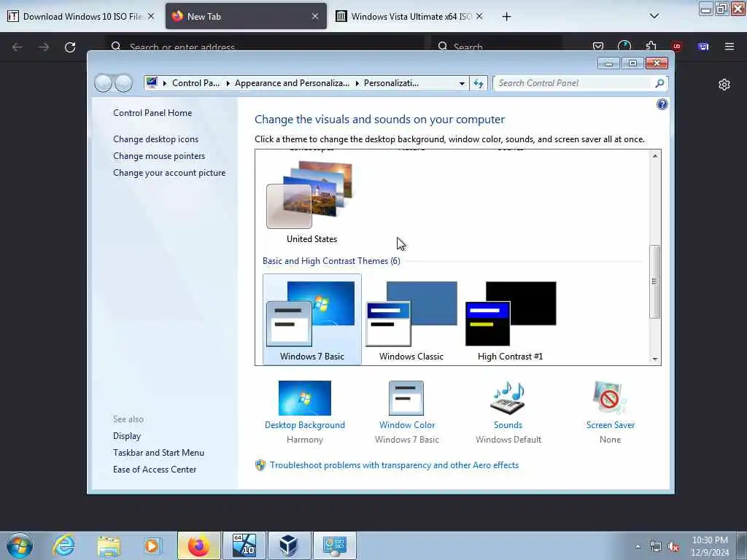Click the Windows Start orb
Image resolution: width=747 pixels, height=560 pixels.
coord(20,545)
